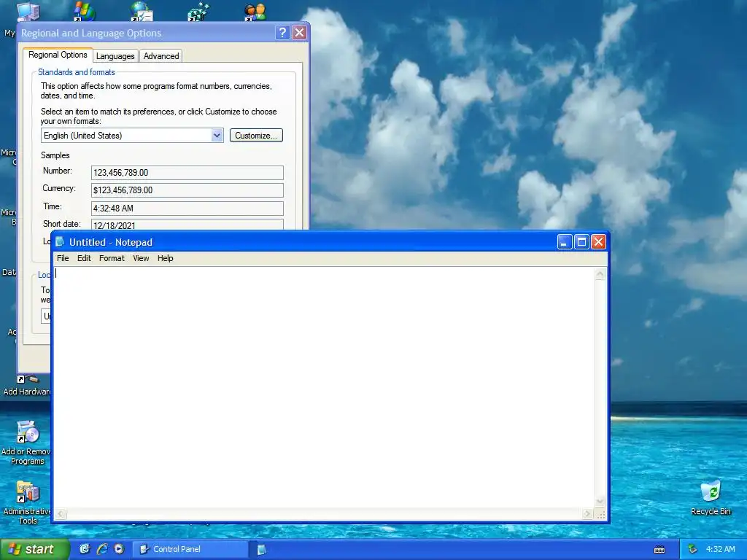This screenshot has width=747, height=560.
Task: Click the help question mark in Regional Options
Action: point(282,32)
